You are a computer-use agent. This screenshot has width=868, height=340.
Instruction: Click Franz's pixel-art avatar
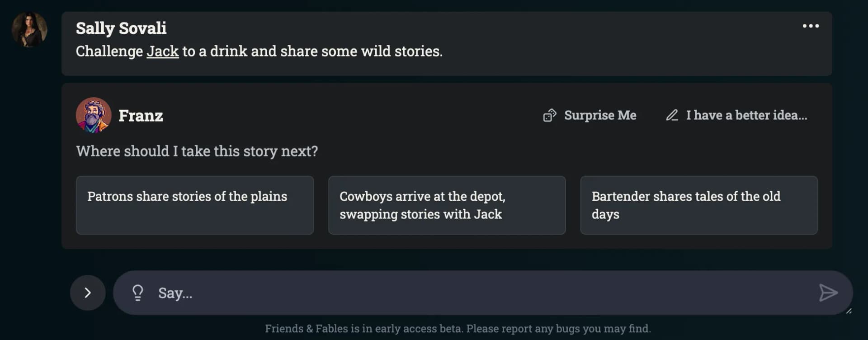coord(94,116)
